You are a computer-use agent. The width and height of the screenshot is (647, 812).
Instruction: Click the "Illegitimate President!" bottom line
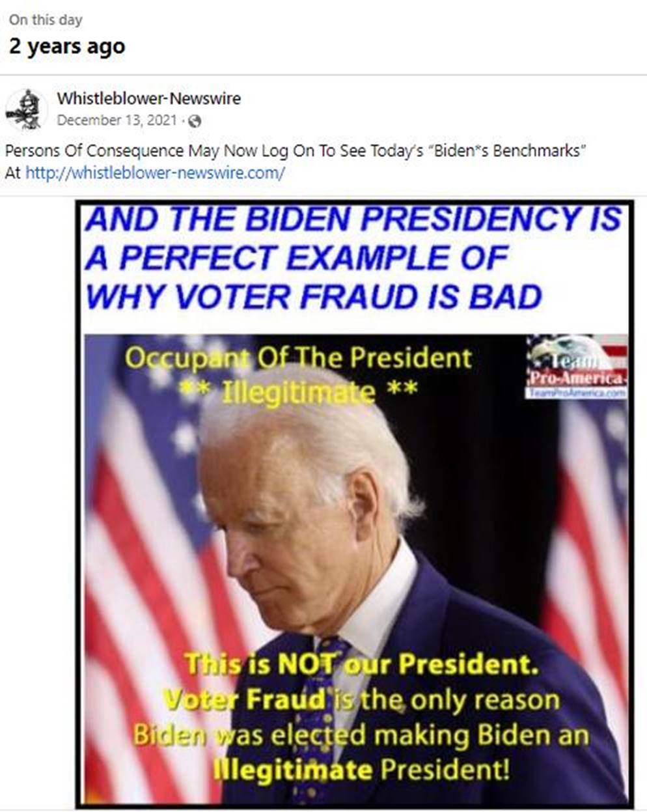tap(361, 771)
